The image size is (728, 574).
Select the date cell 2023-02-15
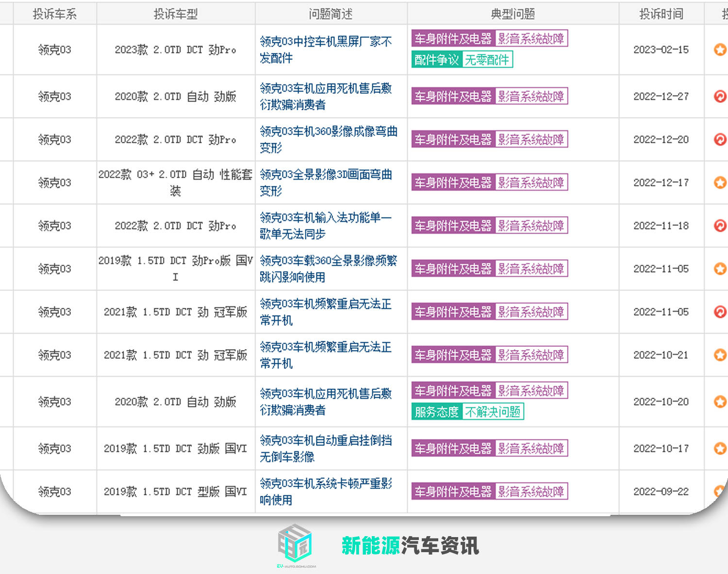661,50
